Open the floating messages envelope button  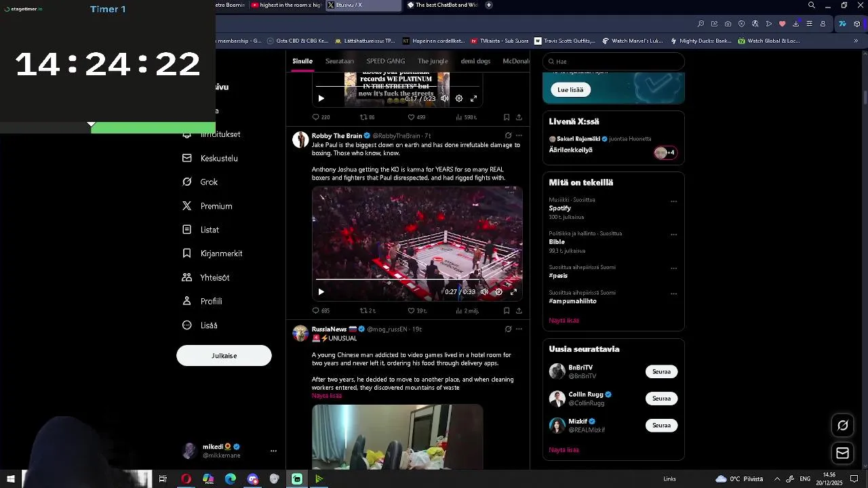click(x=843, y=453)
